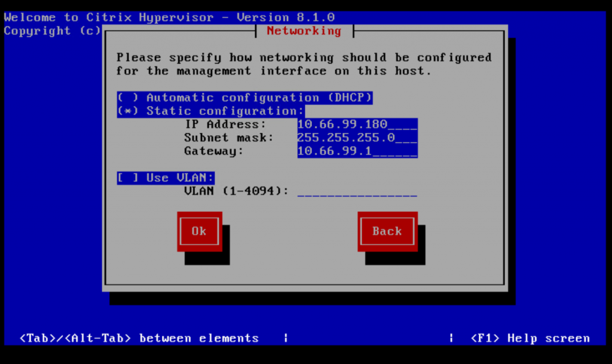Click the 'Gateway:' label
612x364 pixels.
pyautogui.click(x=213, y=151)
